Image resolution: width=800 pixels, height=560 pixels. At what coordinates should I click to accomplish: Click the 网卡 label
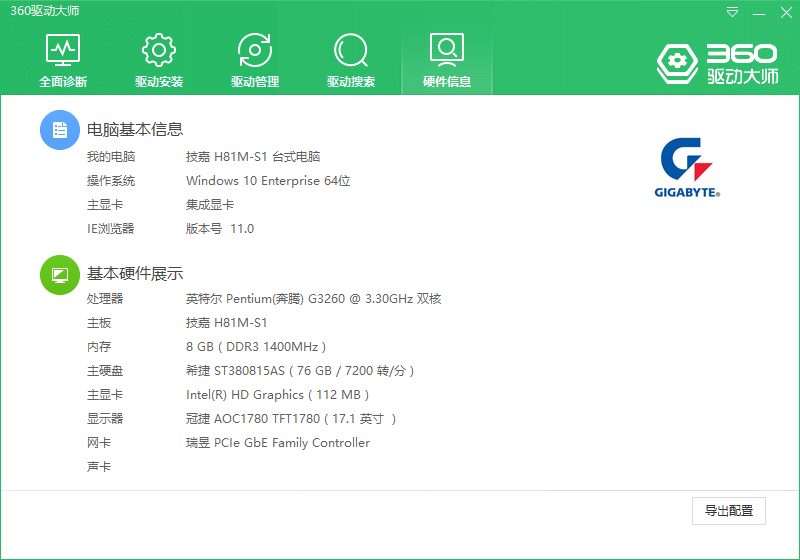click(99, 443)
